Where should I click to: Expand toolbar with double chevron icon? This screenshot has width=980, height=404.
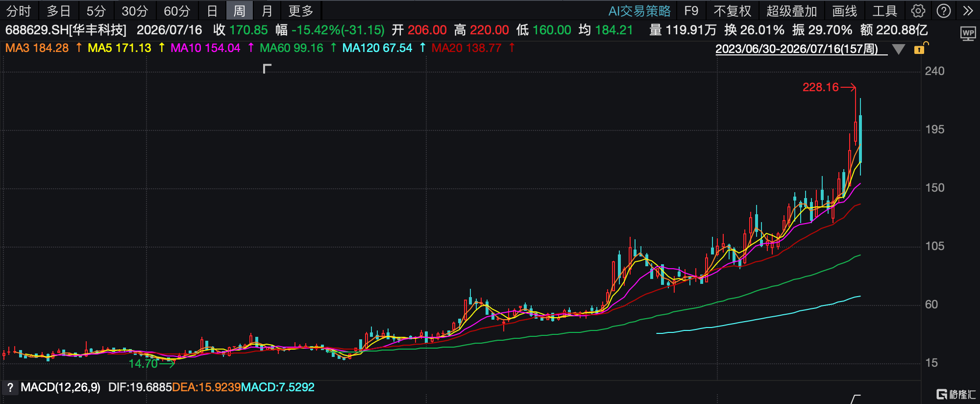(968, 11)
